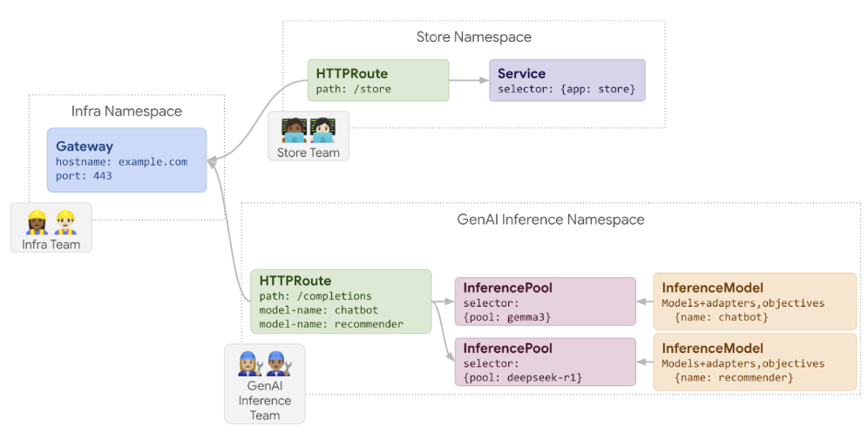Click 'port: 443' text

pyautogui.click(x=85, y=176)
